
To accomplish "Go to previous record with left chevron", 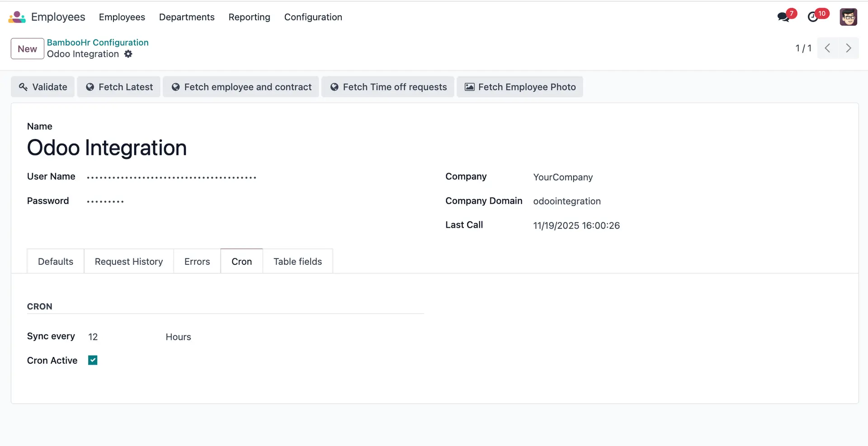I will tap(827, 48).
